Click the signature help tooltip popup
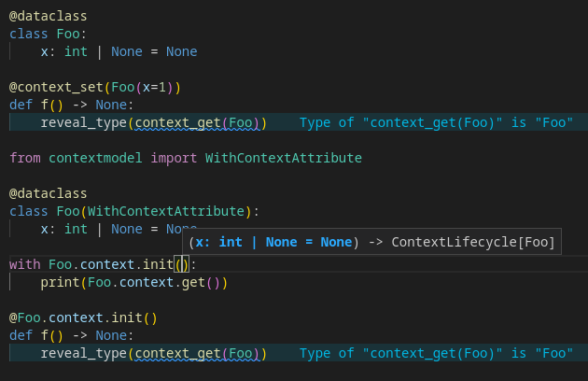 coord(371,243)
